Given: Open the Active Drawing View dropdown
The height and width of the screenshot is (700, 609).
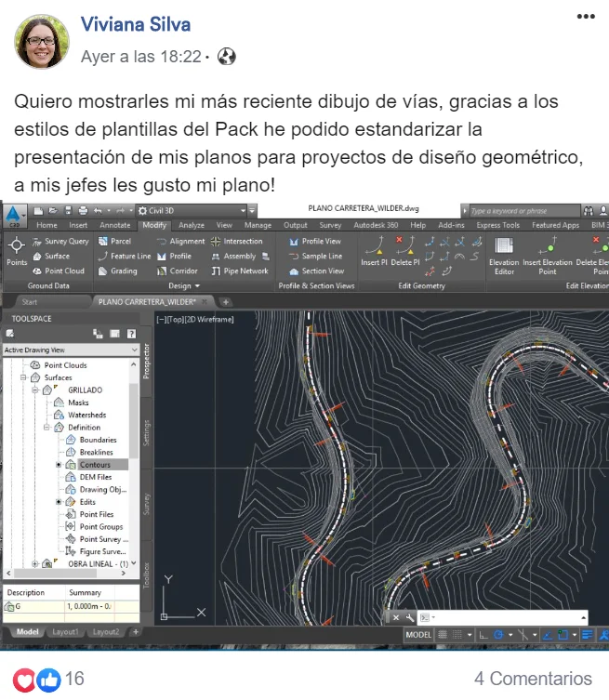Looking at the screenshot, I should coord(71,350).
